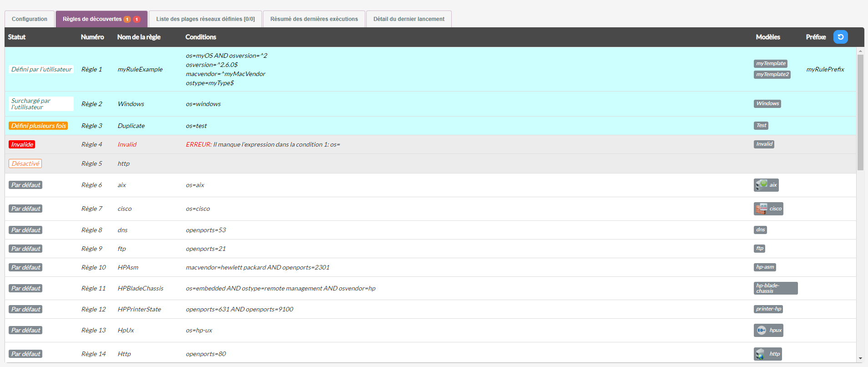Click the blue refresh rules button
Viewport: 868px width, 367px height.
(840, 37)
